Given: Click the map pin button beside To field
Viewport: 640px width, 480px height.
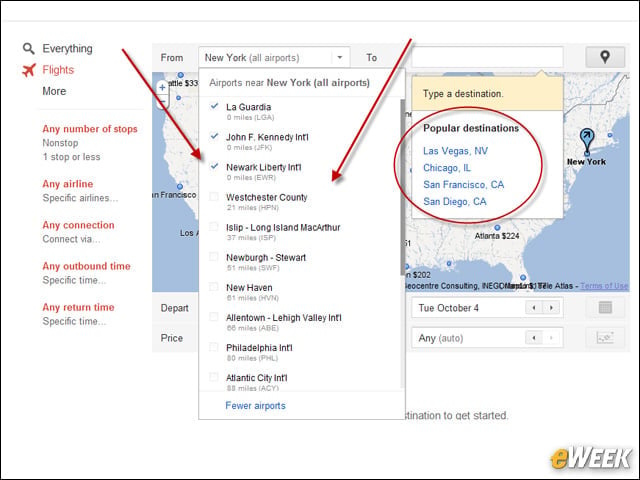Looking at the screenshot, I should (x=605, y=57).
